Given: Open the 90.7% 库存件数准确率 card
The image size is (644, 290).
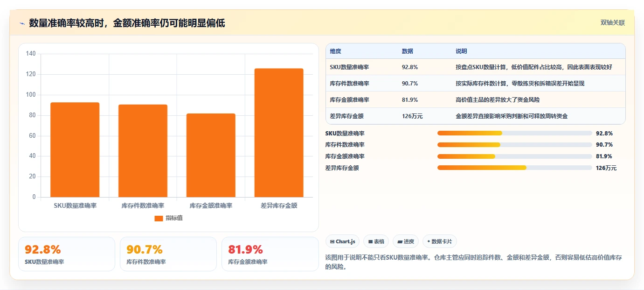Looking at the screenshot, I should coord(168,254).
